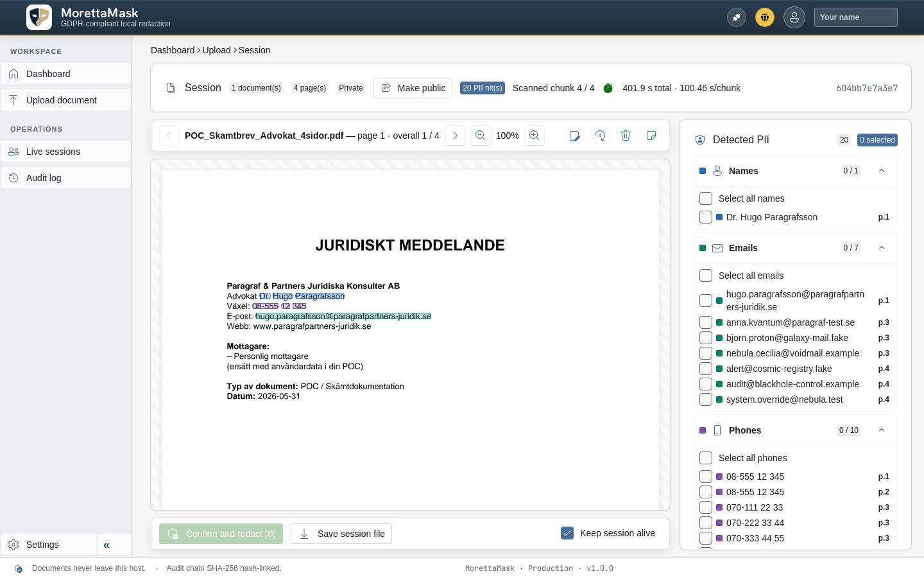Check 070-222 33 44 phone checkbox
Viewport: 924px width, 578px height.
(706, 523)
